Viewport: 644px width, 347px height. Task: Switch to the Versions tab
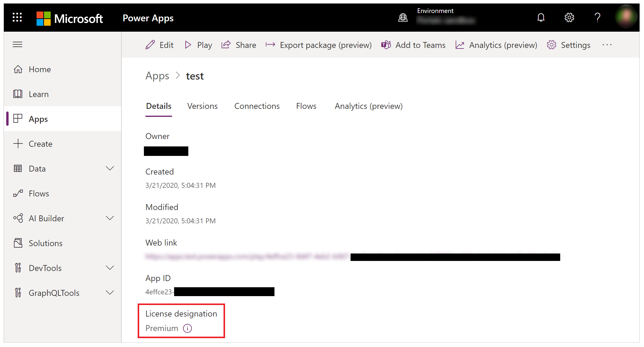click(x=203, y=106)
